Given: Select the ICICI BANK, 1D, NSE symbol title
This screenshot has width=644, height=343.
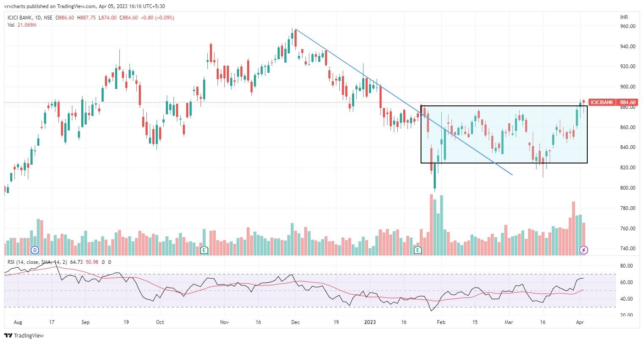Looking at the screenshot, I should (x=30, y=18).
